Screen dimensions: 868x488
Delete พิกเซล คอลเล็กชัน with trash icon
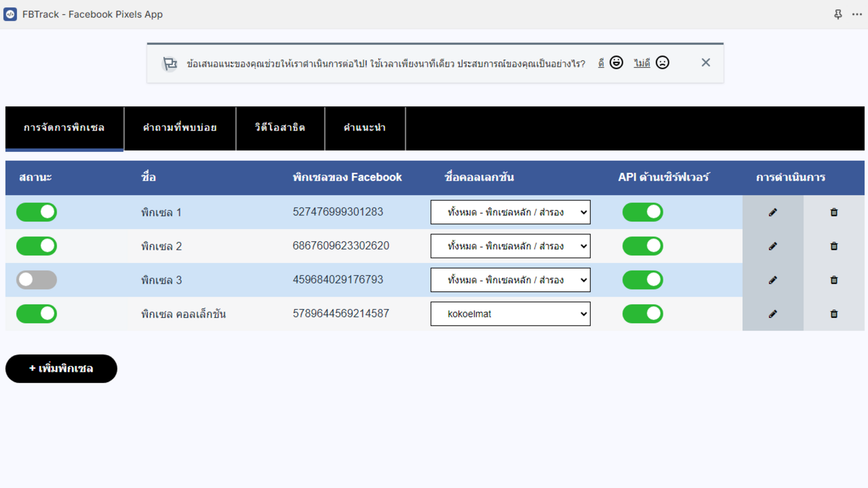point(834,314)
